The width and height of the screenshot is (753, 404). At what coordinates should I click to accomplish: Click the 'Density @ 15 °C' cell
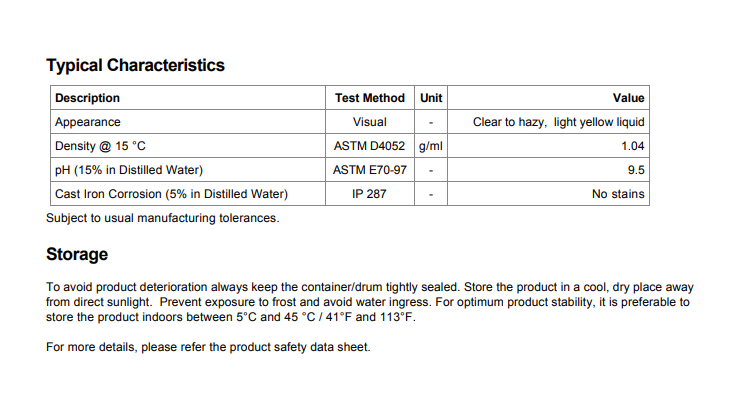point(100,146)
